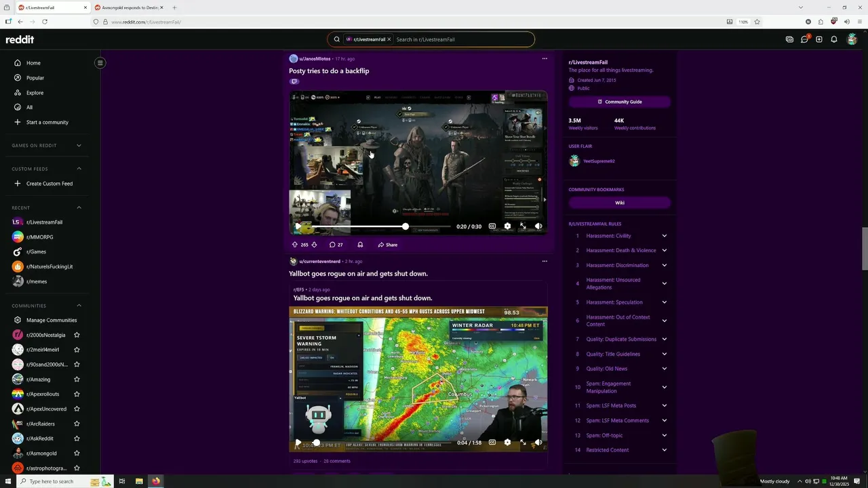
Task: Make the Yallbot video fullscreen
Action: 523,443
